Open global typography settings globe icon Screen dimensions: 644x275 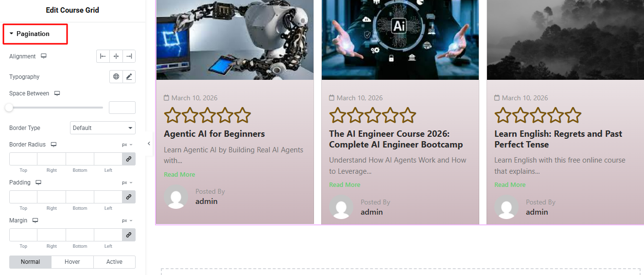[116, 77]
